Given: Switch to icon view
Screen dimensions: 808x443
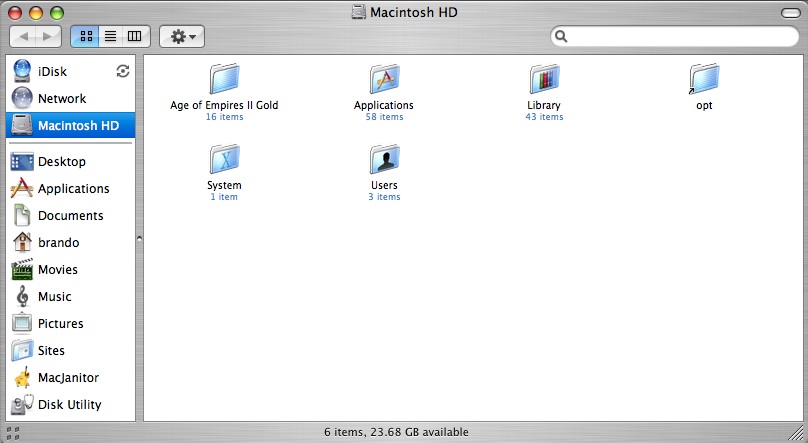Looking at the screenshot, I should [x=86, y=36].
